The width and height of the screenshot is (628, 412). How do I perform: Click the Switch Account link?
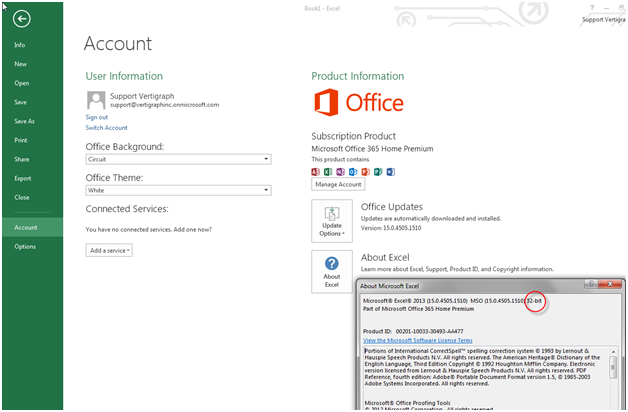107,127
